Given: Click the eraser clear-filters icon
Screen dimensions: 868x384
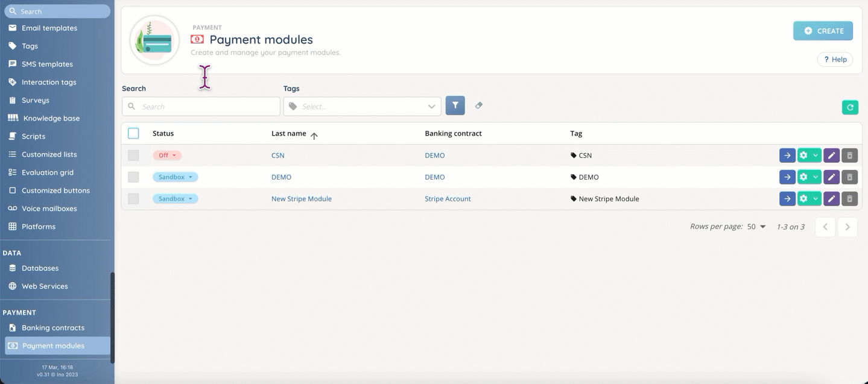Looking at the screenshot, I should tap(479, 105).
